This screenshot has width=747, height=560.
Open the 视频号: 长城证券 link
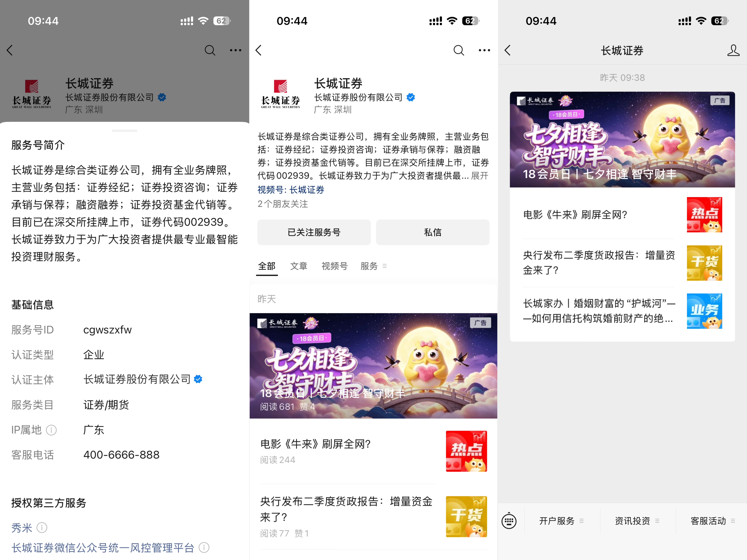click(291, 190)
